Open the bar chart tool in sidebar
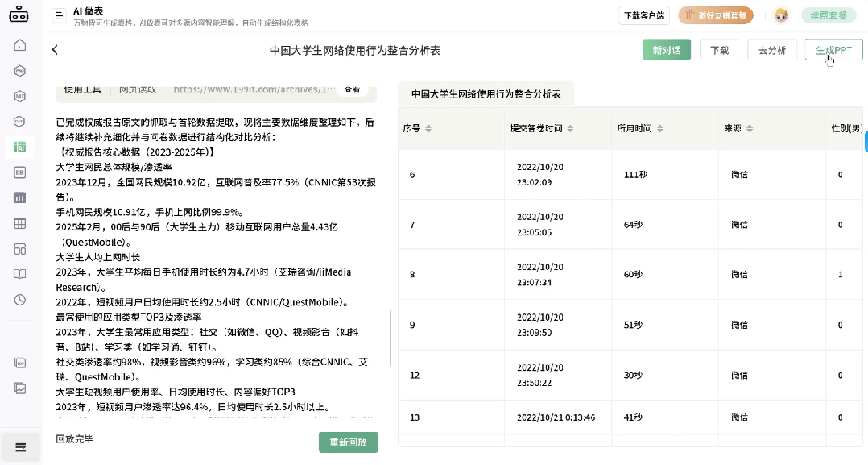The height and width of the screenshot is (465, 868). 19,198
